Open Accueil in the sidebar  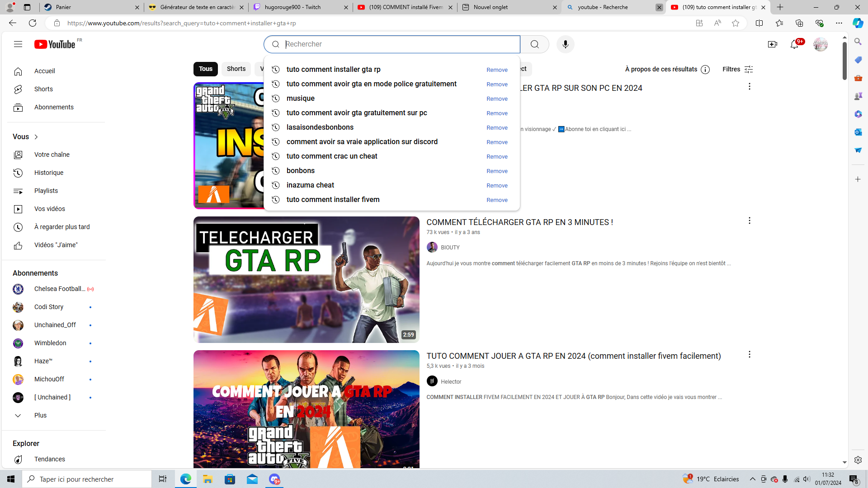coord(54,71)
